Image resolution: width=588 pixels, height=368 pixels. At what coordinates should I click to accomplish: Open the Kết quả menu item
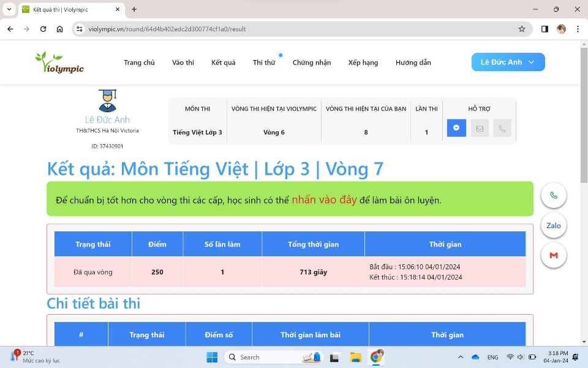click(223, 63)
